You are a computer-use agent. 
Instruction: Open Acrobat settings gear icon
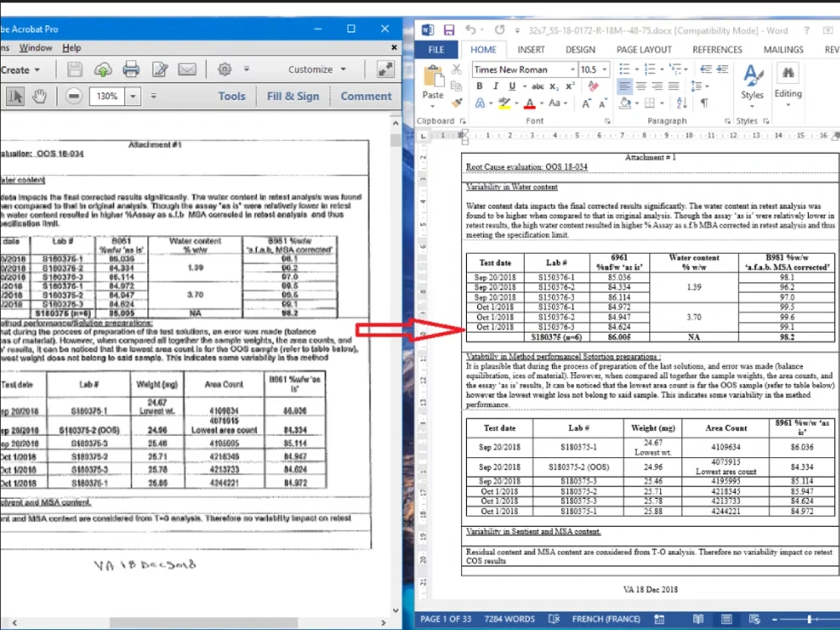coord(224,69)
